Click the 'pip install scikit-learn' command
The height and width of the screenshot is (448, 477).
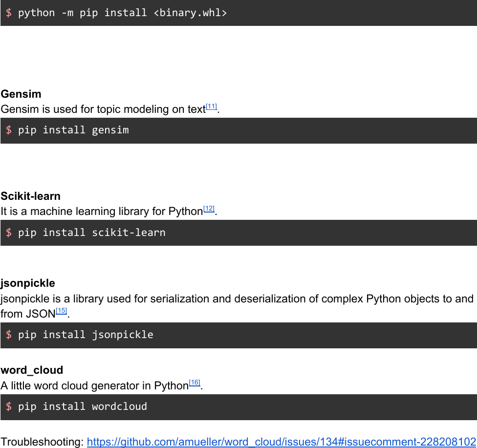[x=92, y=233]
